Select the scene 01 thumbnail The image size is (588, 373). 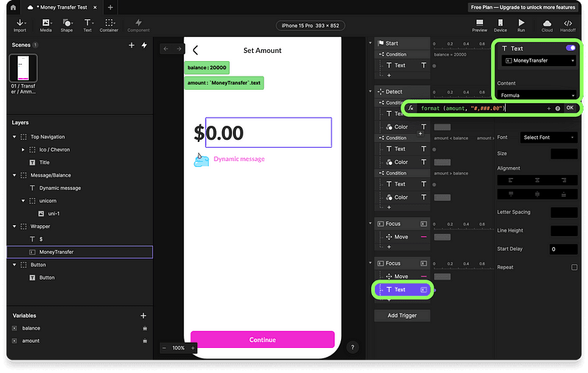(x=23, y=68)
